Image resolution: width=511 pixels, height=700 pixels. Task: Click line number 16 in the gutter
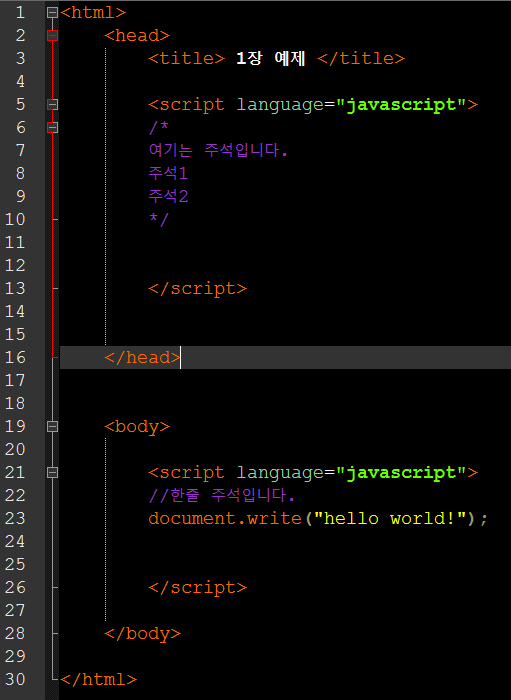[15, 358]
